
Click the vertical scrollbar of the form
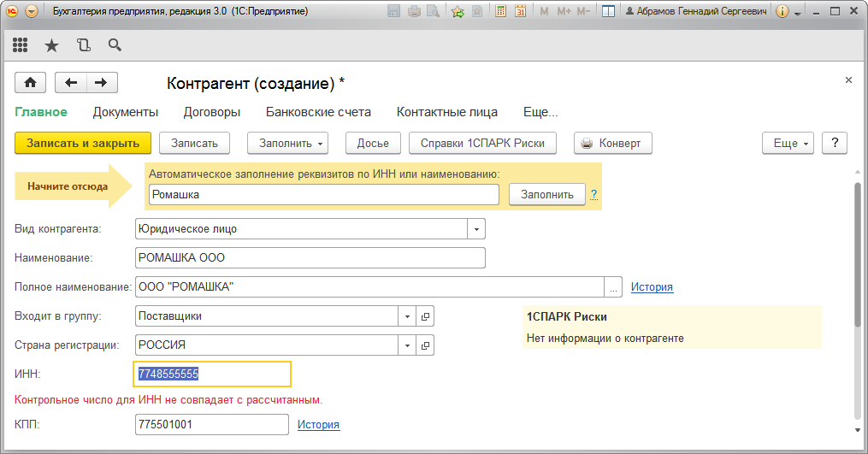858,302
